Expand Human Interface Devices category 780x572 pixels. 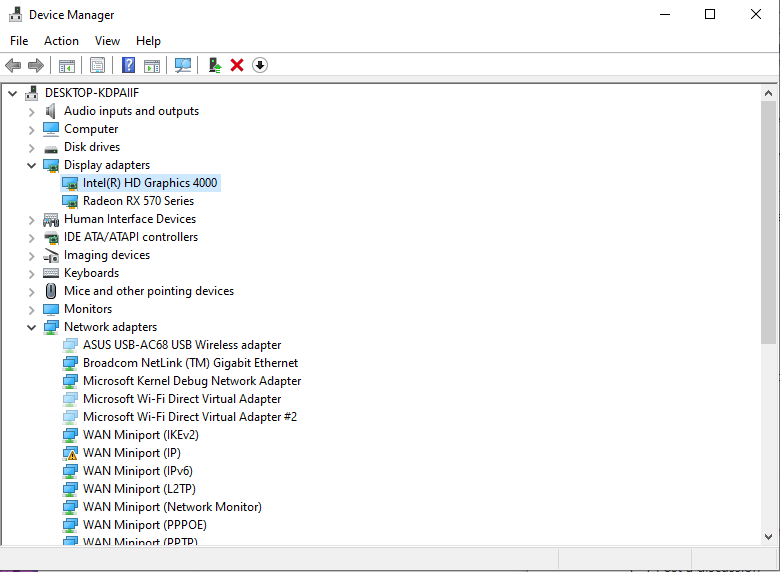[x=31, y=220]
